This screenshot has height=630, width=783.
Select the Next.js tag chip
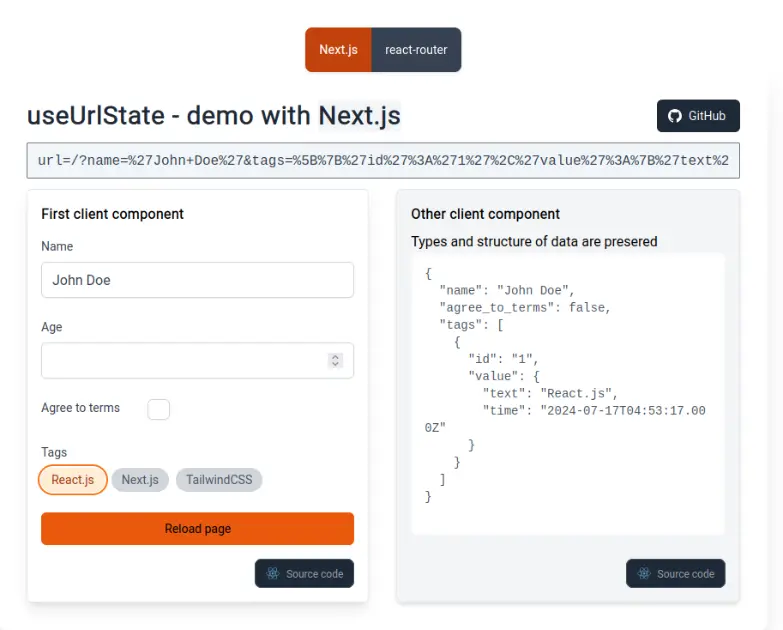point(140,480)
